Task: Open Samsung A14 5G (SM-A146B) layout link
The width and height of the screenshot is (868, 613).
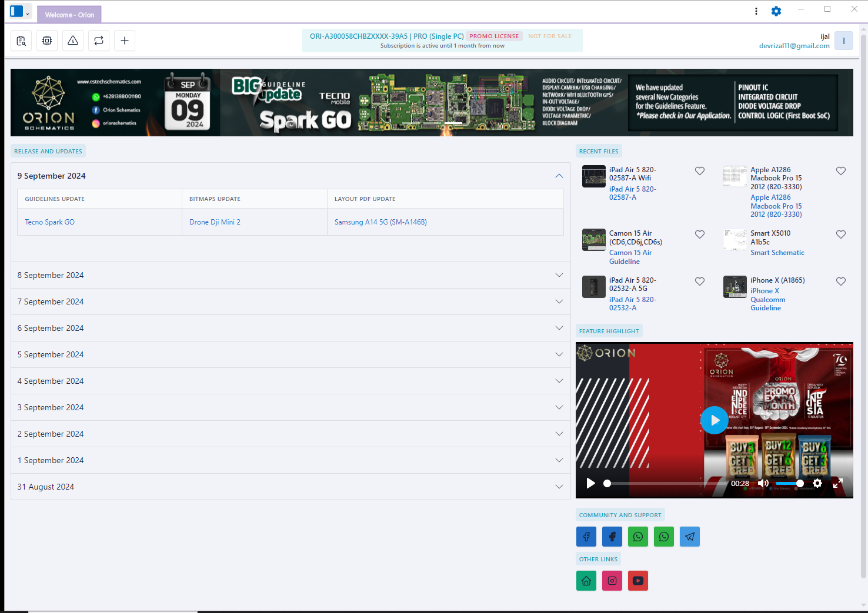Action: click(x=380, y=222)
